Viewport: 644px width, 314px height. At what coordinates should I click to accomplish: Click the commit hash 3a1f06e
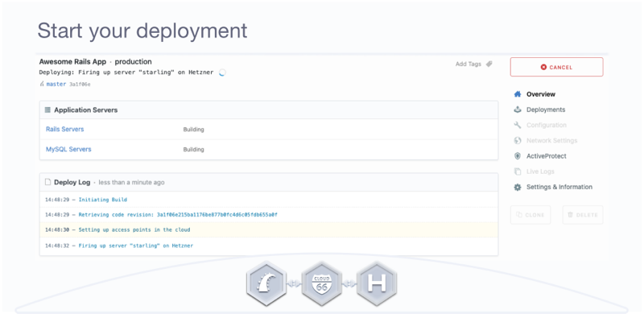pyautogui.click(x=80, y=85)
